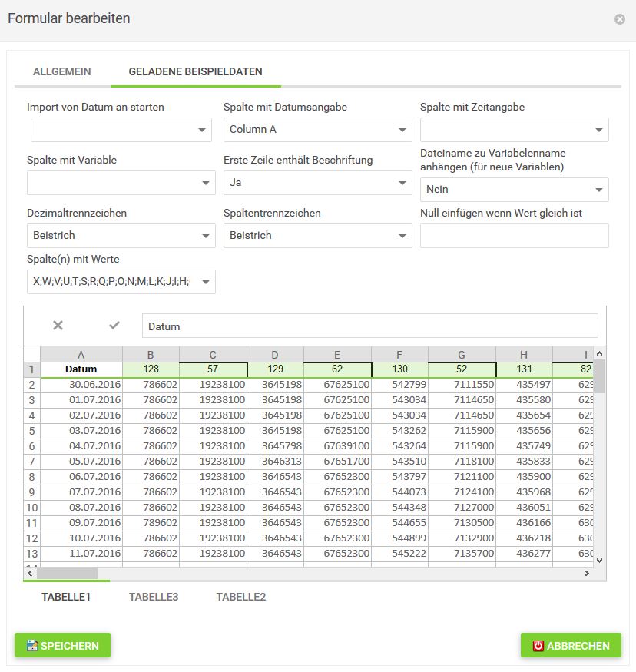Click cell with value 52 in row 1
This screenshot has width=636, height=672.
(x=462, y=369)
